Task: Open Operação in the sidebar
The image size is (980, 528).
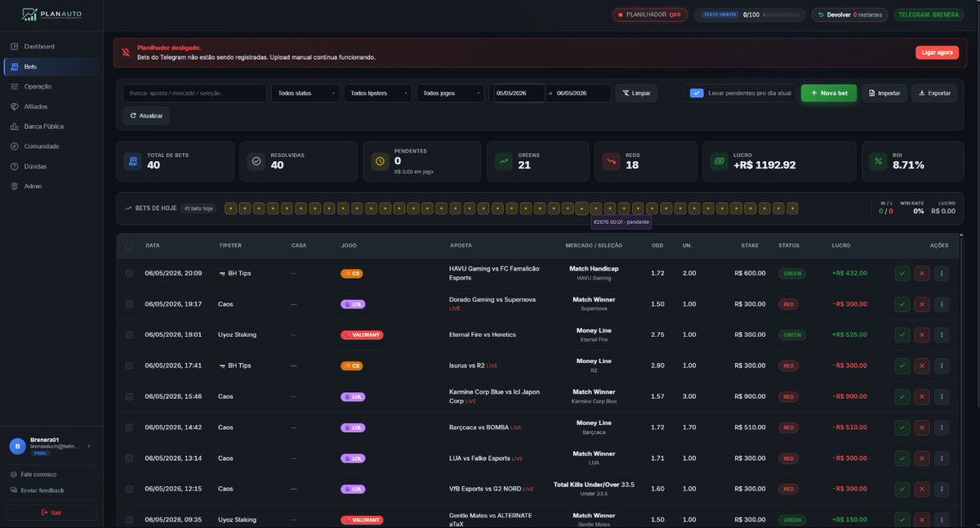Action: pos(51,87)
